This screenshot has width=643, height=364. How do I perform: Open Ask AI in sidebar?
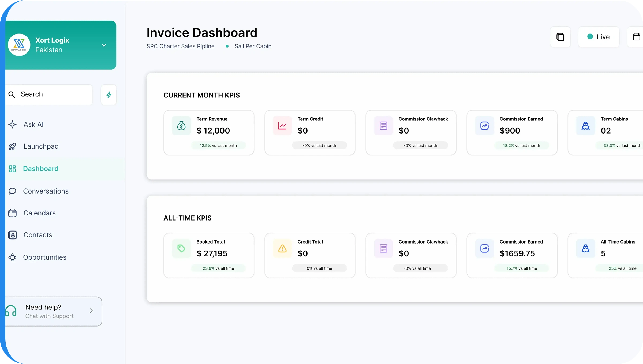pyautogui.click(x=33, y=124)
